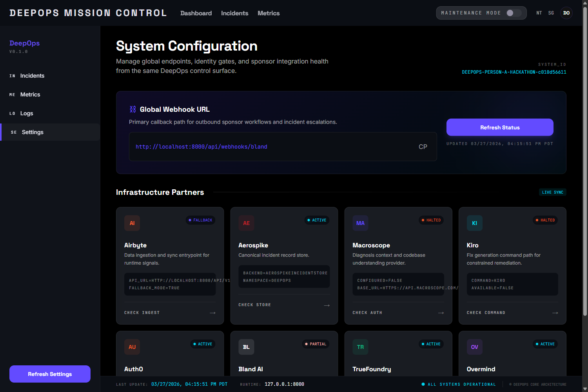Click the ACTIVE status badge on TrueFoundry

coord(431,344)
